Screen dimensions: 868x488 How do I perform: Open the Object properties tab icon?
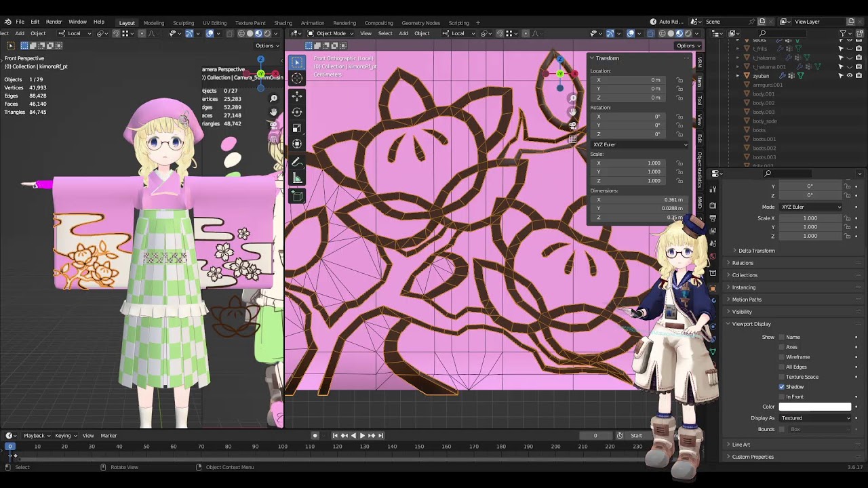[x=713, y=288]
